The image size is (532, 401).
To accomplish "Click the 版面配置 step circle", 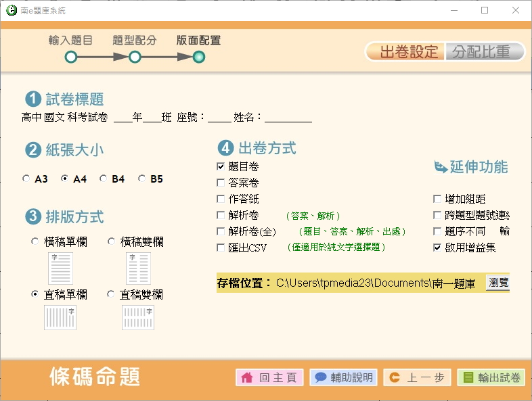I will click(x=198, y=57).
